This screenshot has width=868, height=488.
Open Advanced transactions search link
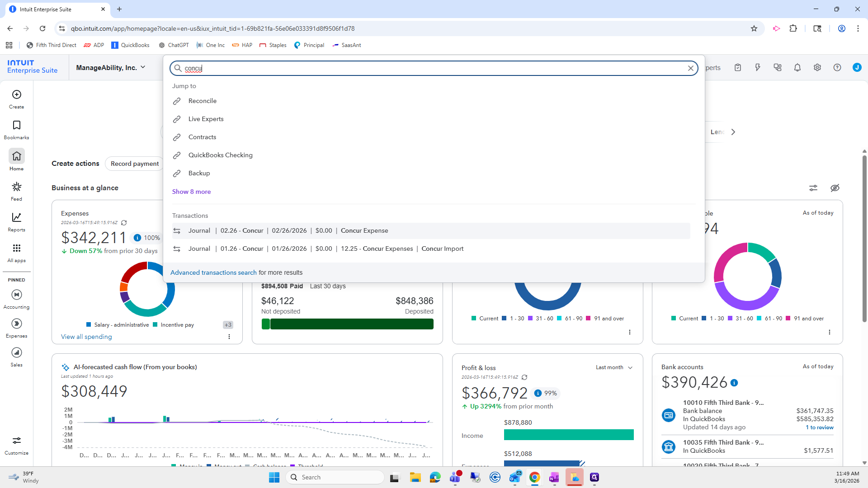213,272
